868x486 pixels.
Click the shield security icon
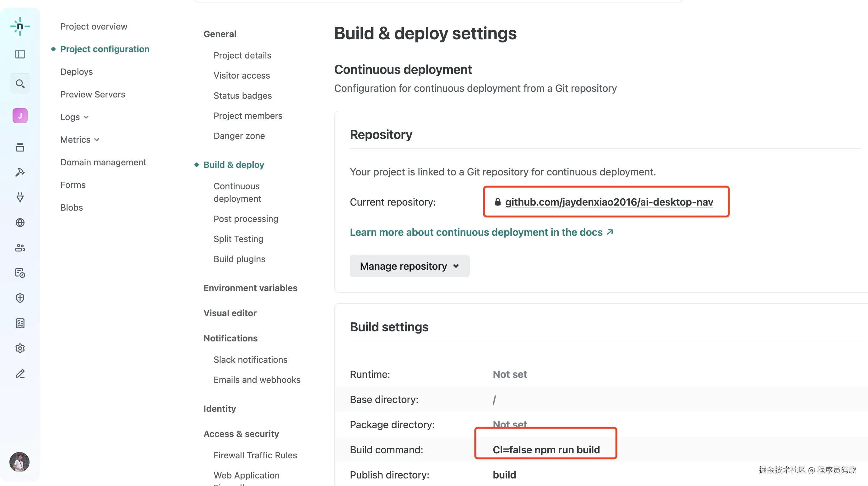(x=20, y=298)
